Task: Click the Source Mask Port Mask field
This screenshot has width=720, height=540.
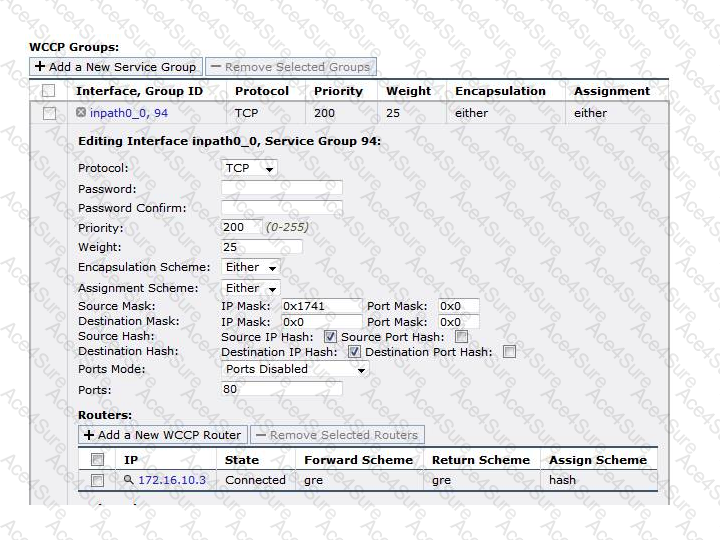Action: 459,306
